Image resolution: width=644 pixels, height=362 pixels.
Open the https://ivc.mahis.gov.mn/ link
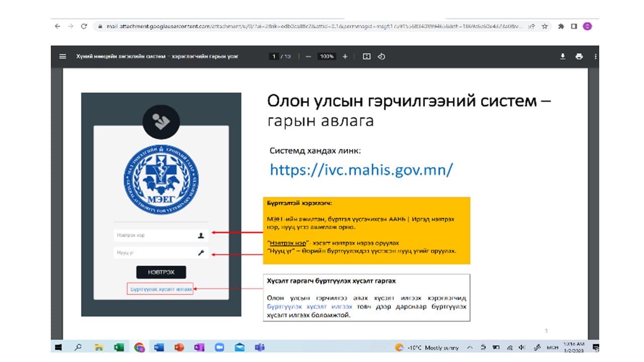pyautogui.click(x=361, y=169)
